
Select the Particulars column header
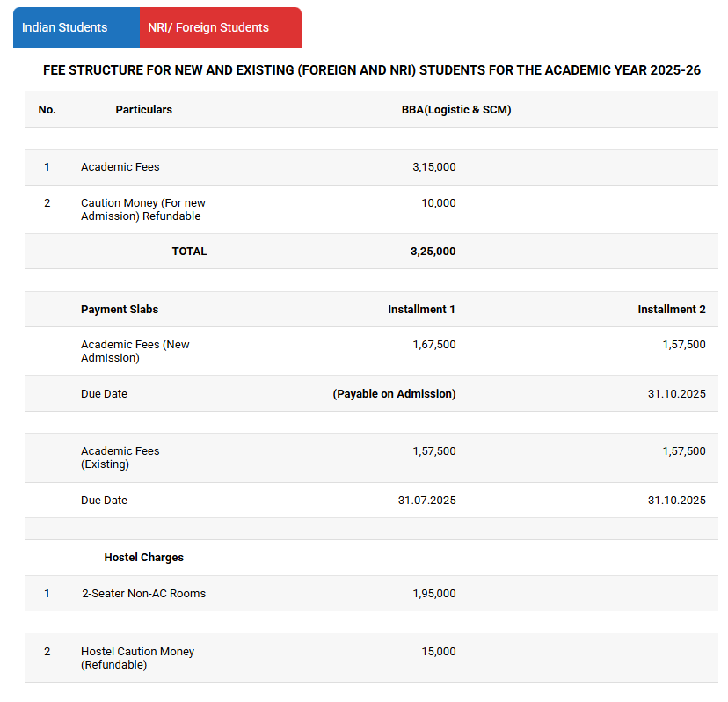click(143, 110)
